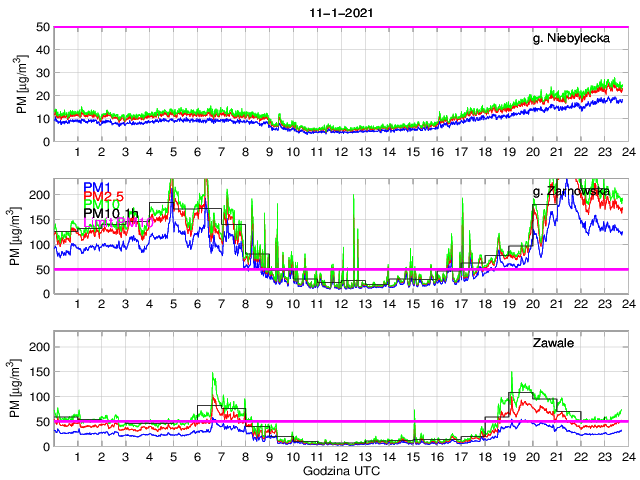Click tick label 19 under middle plot
The height and width of the screenshot is (480, 640).
pyautogui.click(x=508, y=304)
